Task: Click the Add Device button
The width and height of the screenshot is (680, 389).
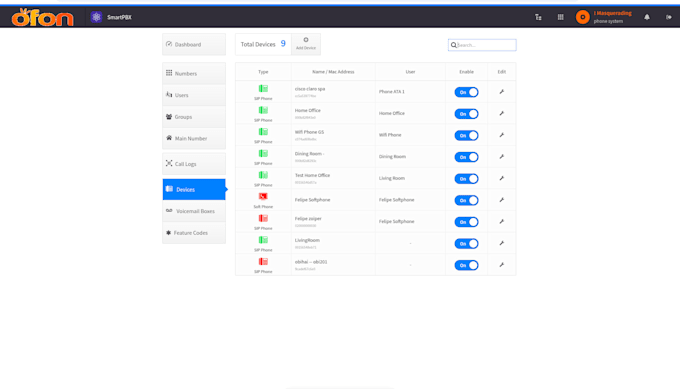Action: coord(306,44)
